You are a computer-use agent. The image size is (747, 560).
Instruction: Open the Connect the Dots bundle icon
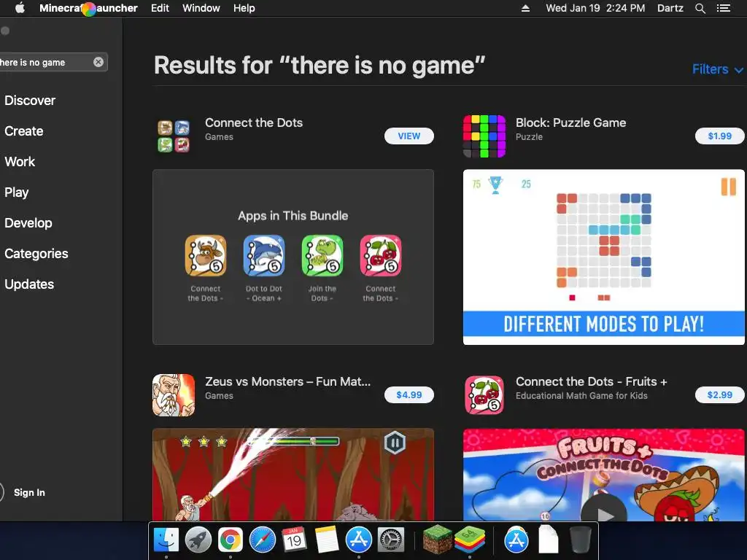(x=174, y=136)
